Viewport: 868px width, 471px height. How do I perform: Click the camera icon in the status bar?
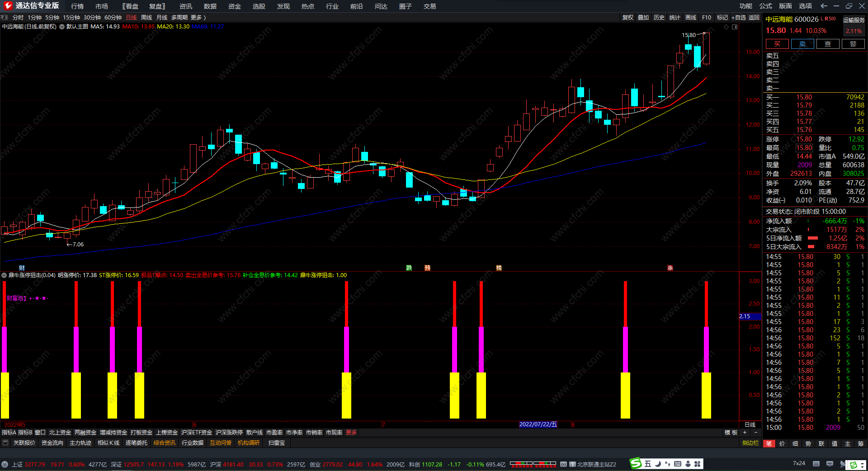click(564, 464)
